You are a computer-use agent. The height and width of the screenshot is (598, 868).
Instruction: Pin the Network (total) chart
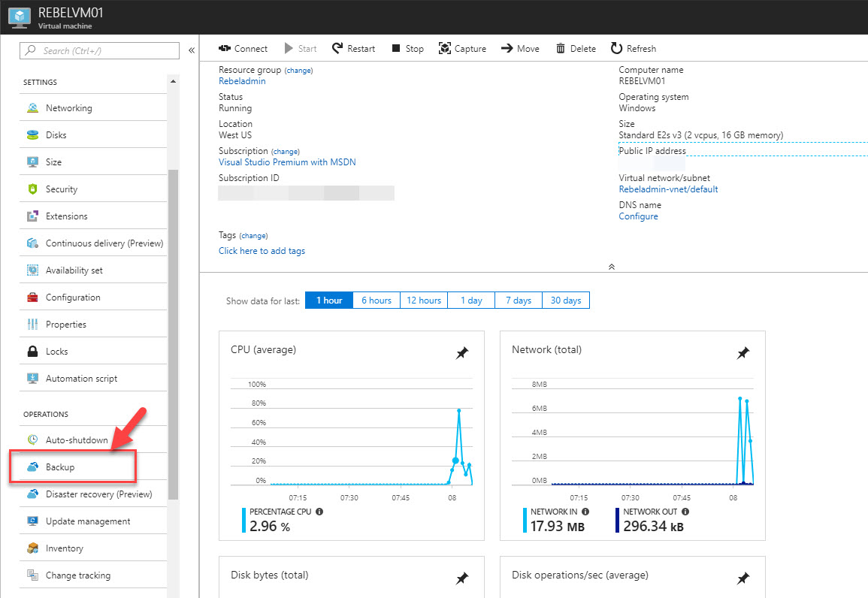(743, 353)
